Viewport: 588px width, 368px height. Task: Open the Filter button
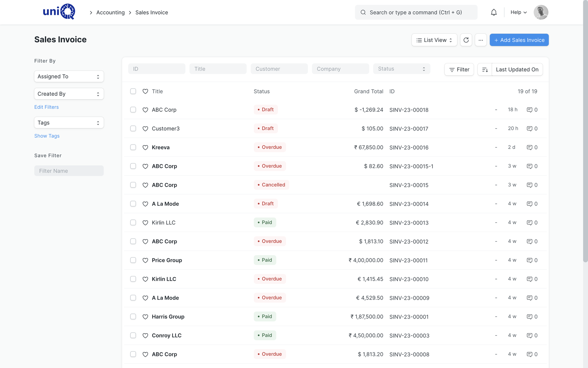pos(459,70)
